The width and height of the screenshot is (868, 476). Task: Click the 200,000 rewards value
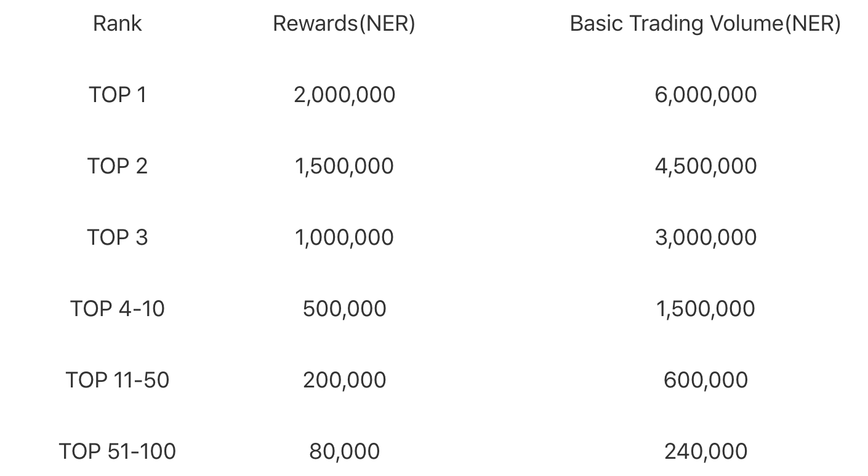tap(344, 380)
